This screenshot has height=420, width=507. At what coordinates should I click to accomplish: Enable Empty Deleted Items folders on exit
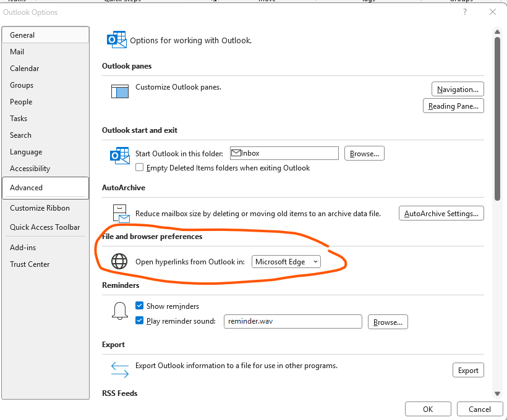[139, 167]
